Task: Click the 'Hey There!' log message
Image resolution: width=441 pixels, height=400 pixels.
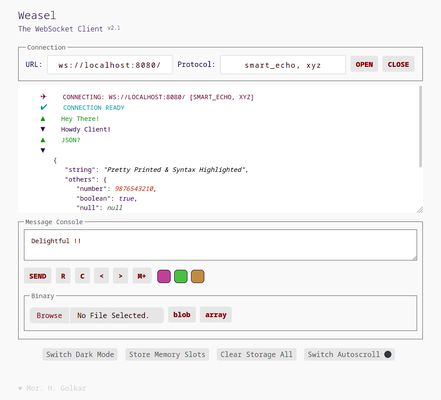Action: (80, 119)
